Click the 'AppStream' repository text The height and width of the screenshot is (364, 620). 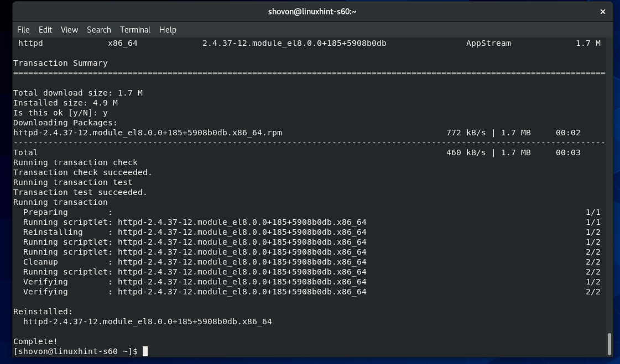pos(488,43)
